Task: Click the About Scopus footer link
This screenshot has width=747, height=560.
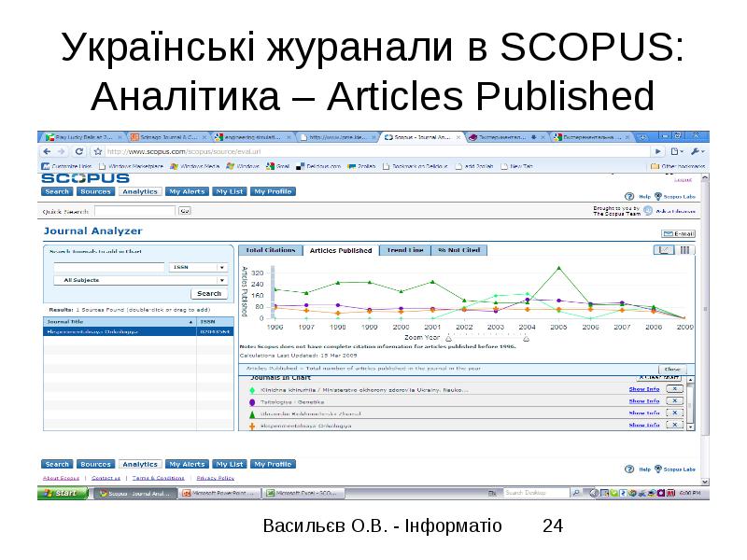Action: (61, 478)
